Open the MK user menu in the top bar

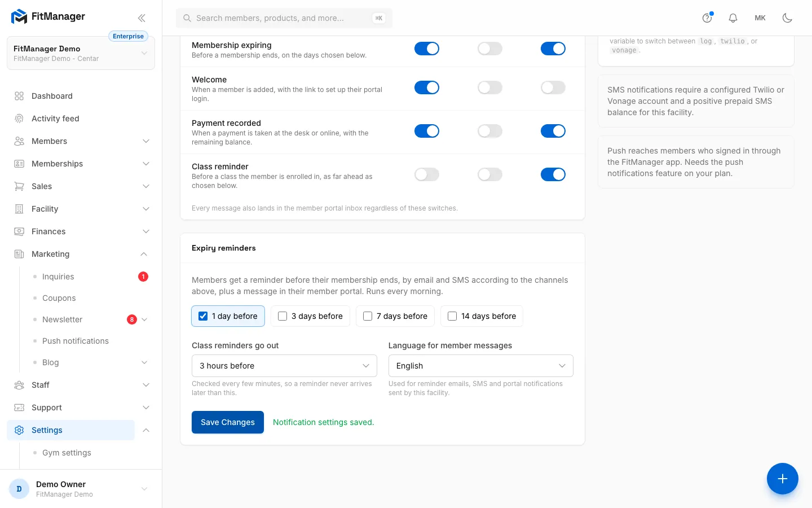tap(760, 18)
